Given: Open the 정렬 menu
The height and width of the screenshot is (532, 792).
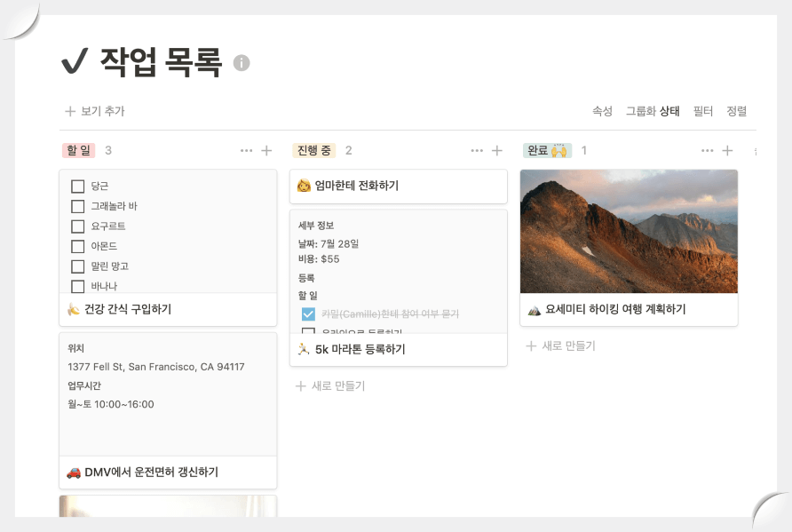Looking at the screenshot, I should pyautogui.click(x=739, y=111).
